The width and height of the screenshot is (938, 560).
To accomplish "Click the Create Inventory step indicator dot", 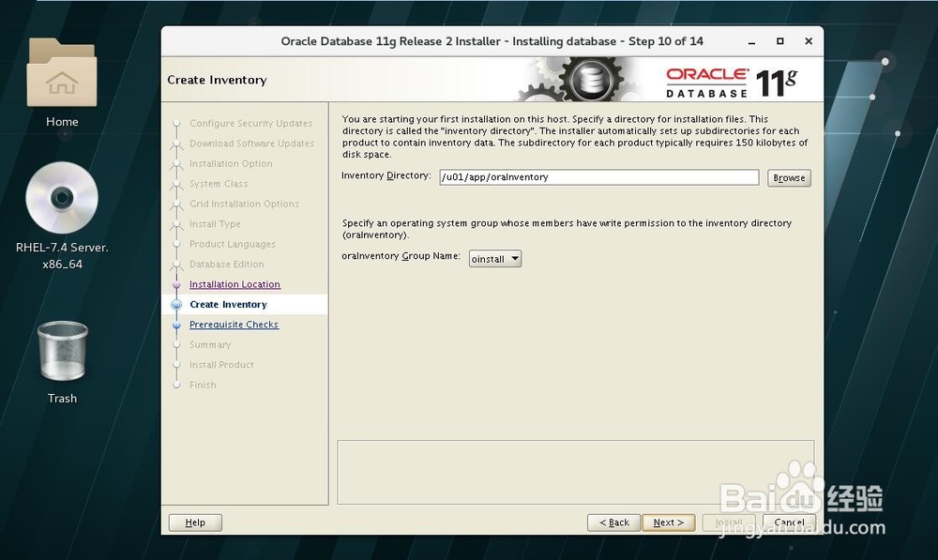I will pos(177,304).
